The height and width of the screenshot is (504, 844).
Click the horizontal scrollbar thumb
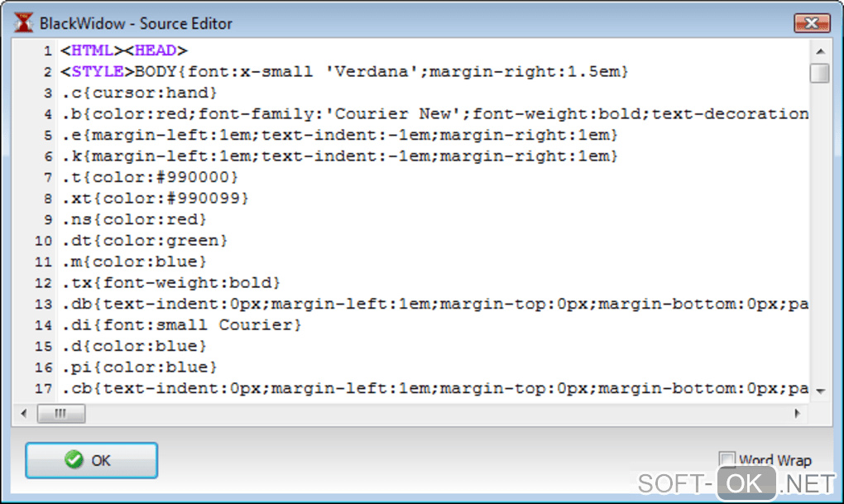tap(60, 413)
